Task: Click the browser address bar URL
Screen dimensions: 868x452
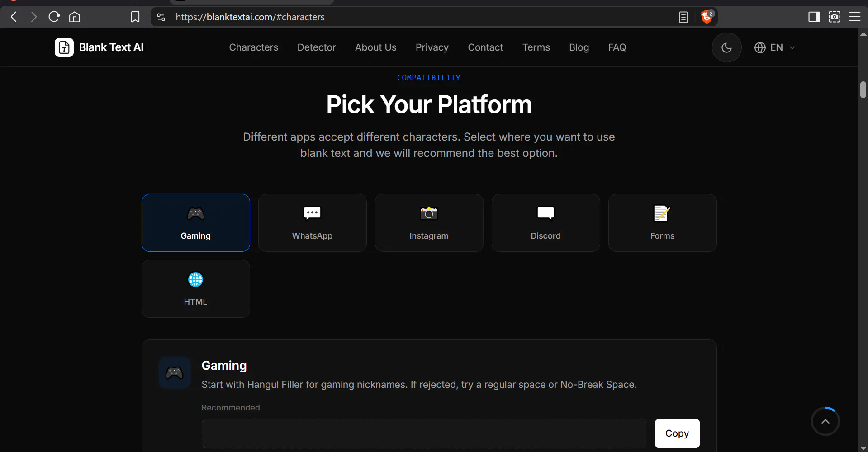Action: pos(250,17)
